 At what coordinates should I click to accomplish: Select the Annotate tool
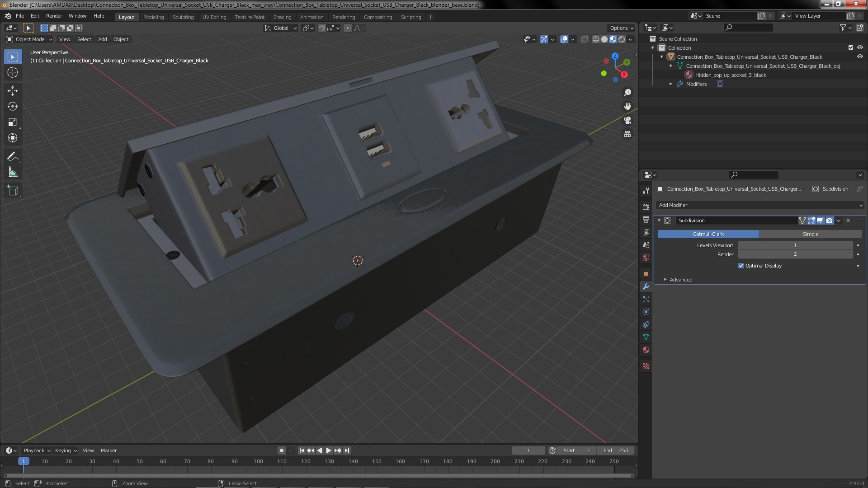pyautogui.click(x=13, y=157)
